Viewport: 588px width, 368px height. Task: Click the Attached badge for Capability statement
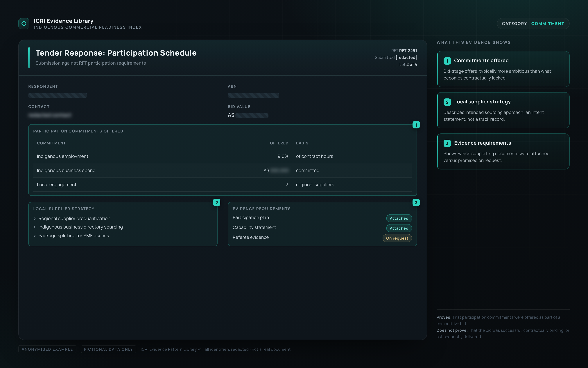[399, 228]
